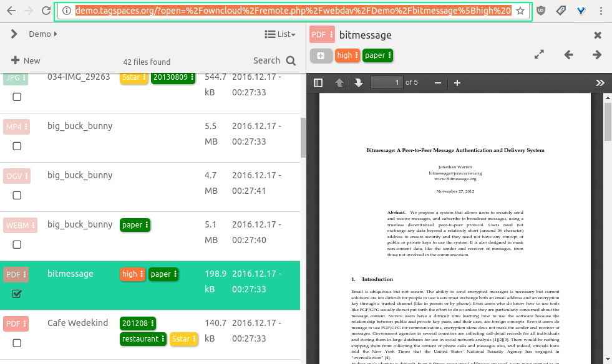Uncheck the bitmessage file checkbox
Image resolution: width=612 pixels, height=364 pixels.
pos(17,294)
